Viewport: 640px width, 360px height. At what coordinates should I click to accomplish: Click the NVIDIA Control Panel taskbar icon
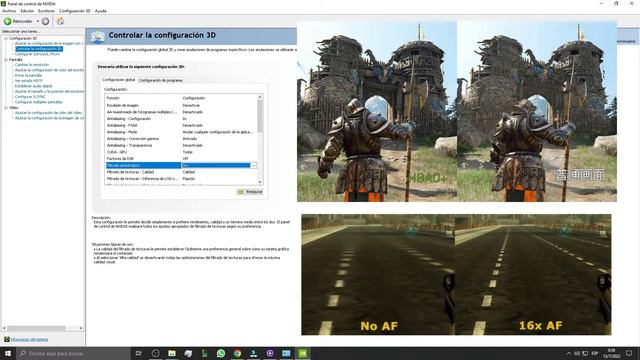[302, 353]
